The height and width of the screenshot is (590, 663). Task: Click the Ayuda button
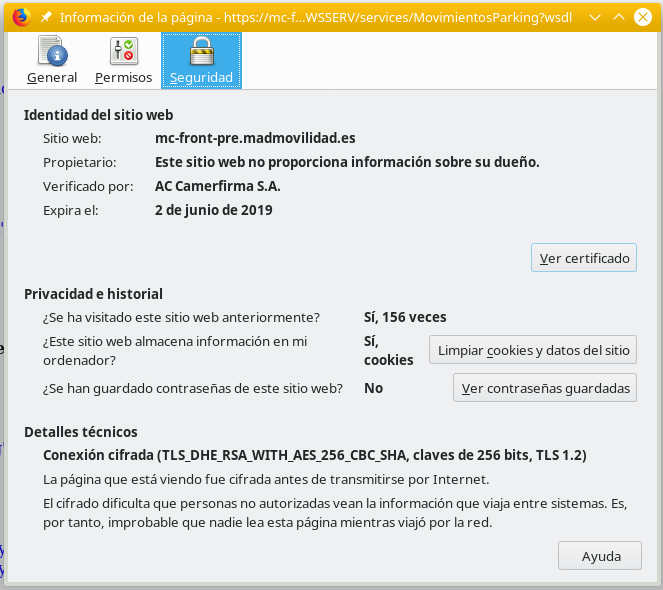point(601,556)
